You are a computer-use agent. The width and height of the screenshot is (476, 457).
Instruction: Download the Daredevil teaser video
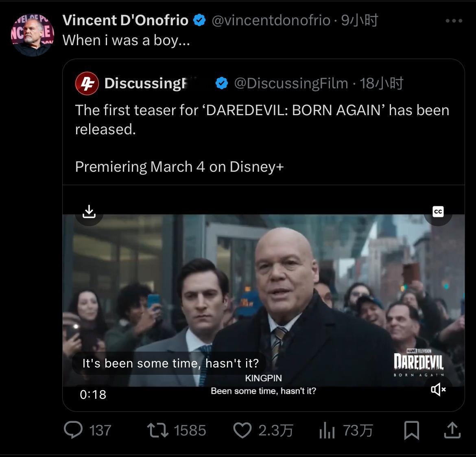tap(89, 211)
